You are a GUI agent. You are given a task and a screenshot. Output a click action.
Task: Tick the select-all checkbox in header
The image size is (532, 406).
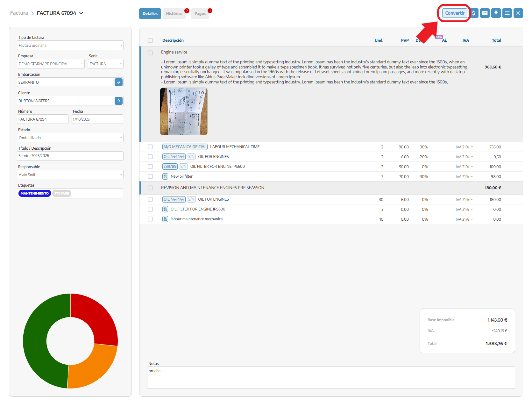(150, 40)
